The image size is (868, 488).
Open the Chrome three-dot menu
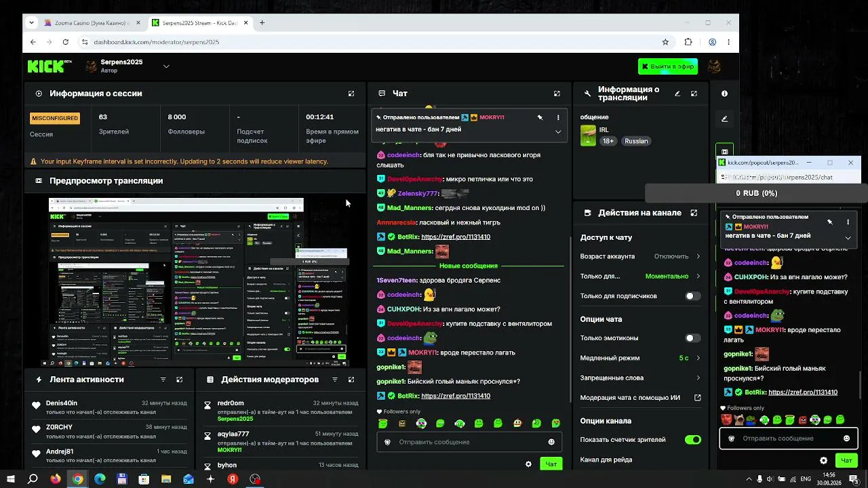728,42
